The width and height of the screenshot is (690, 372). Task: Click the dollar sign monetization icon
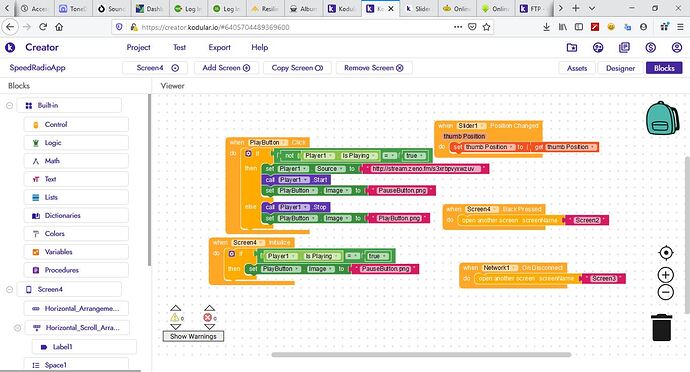[650, 48]
